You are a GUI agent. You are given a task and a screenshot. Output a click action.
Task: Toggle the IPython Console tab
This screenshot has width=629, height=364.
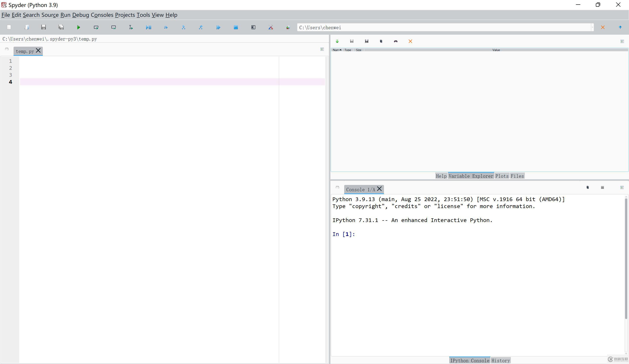tap(469, 361)
